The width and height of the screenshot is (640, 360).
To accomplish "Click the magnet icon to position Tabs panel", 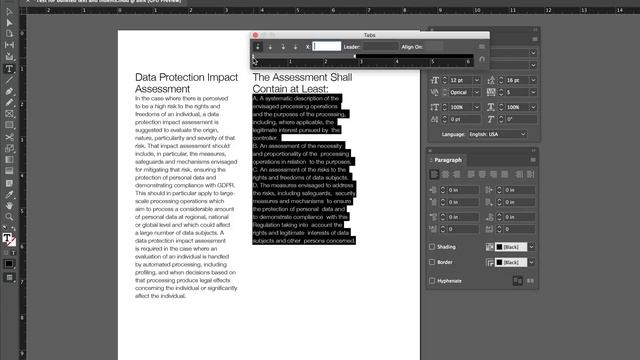I will pos(482,60).
